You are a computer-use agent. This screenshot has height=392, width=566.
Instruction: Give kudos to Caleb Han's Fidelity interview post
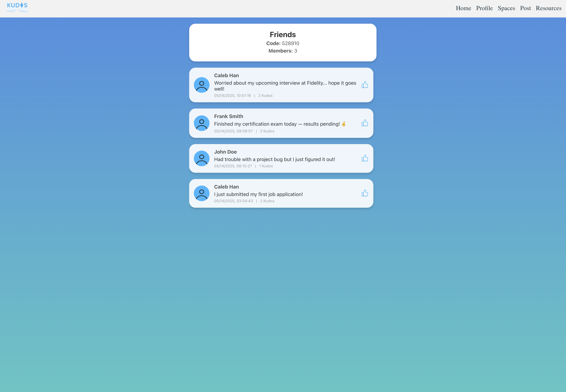[365, 85]
